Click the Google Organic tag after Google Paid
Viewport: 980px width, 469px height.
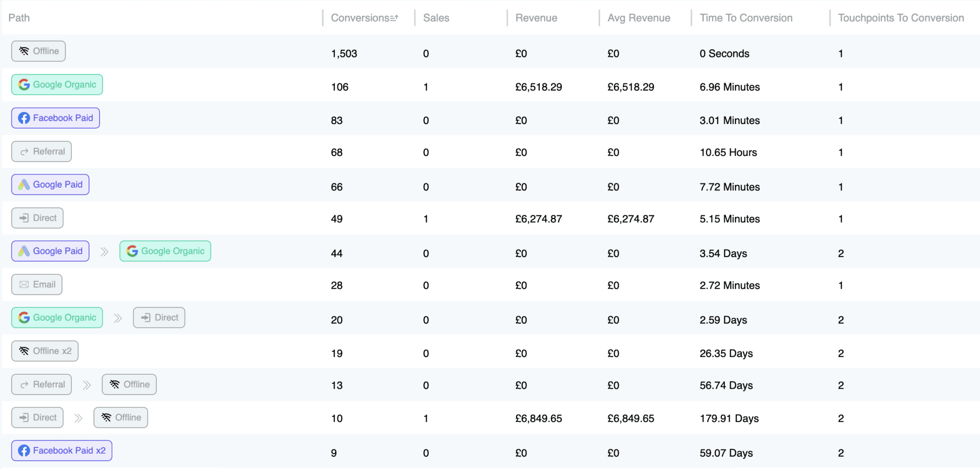click(x=165, y=251)
